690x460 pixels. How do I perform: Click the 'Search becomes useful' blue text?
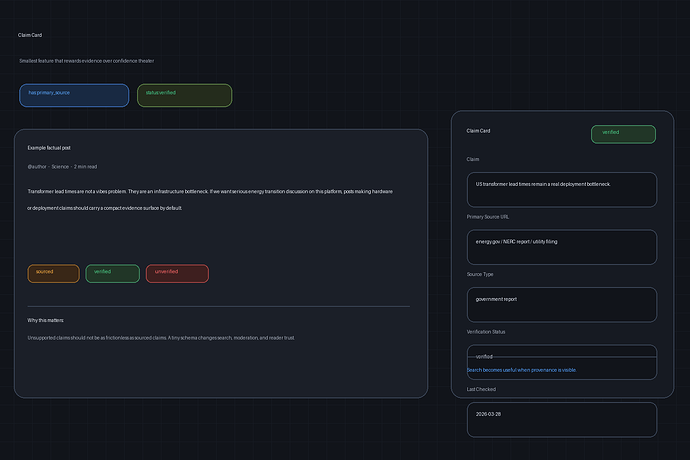(521, 370)
